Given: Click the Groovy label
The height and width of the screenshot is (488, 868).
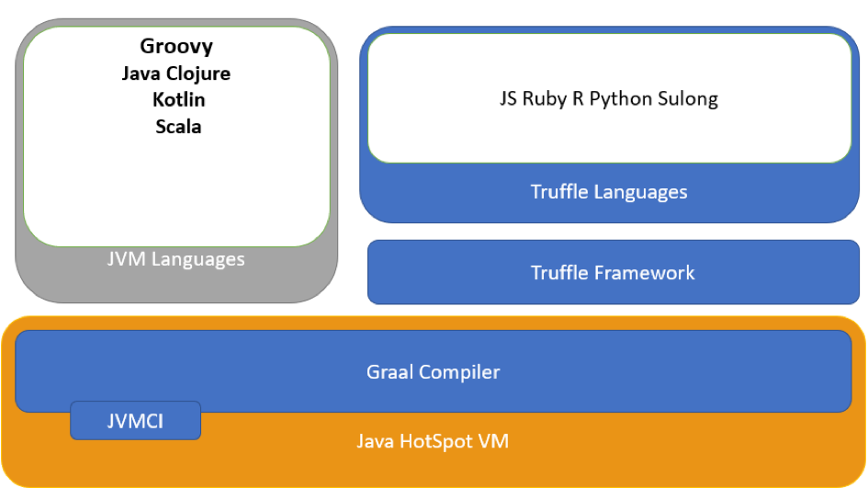Looking at the screenshot, I should tap(176, 47).
